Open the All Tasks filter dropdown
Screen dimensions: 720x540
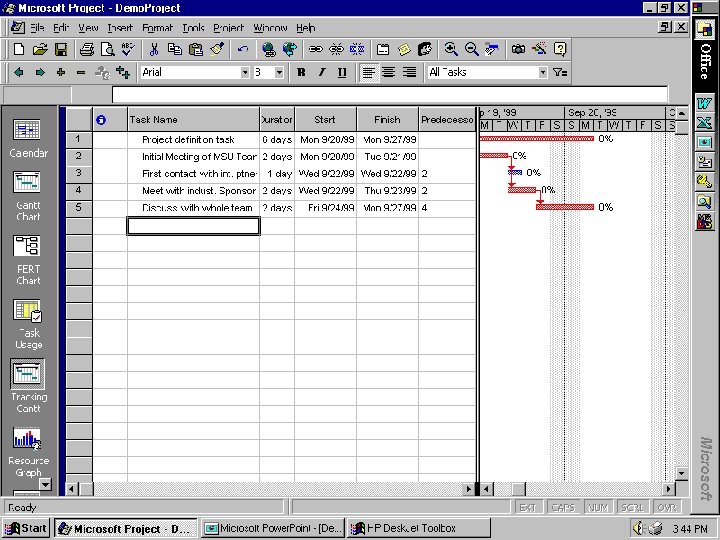(543, 72)
